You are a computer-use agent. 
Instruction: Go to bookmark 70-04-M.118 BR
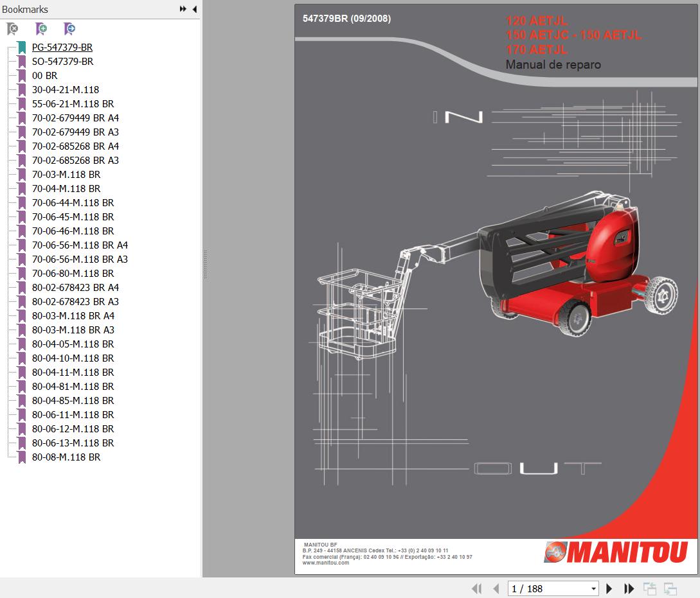click(x=66, y=189)
